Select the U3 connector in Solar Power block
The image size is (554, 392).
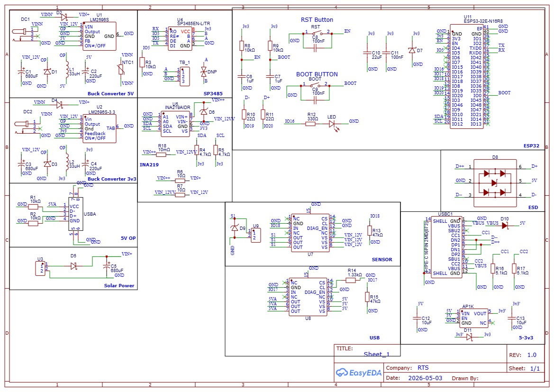(x=40, y=268)
